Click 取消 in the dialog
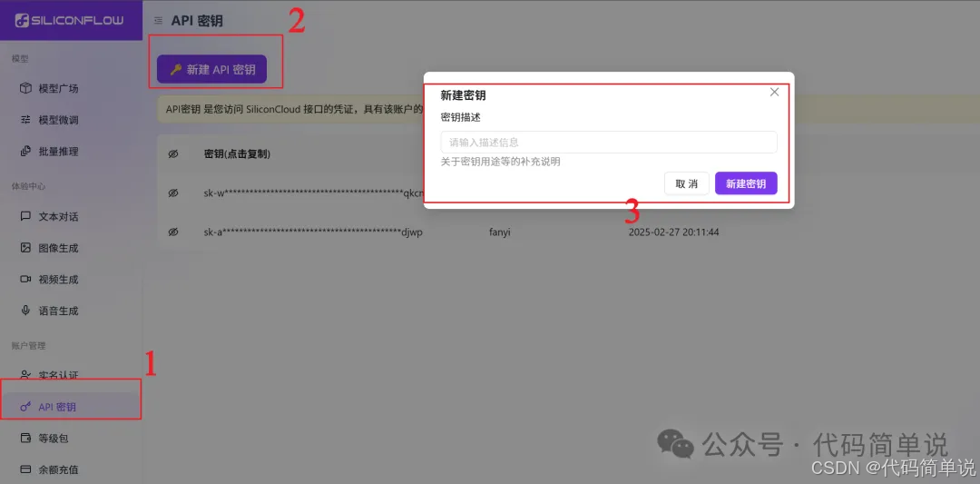Screen dimensions: 980x484 tap(687, 183)
